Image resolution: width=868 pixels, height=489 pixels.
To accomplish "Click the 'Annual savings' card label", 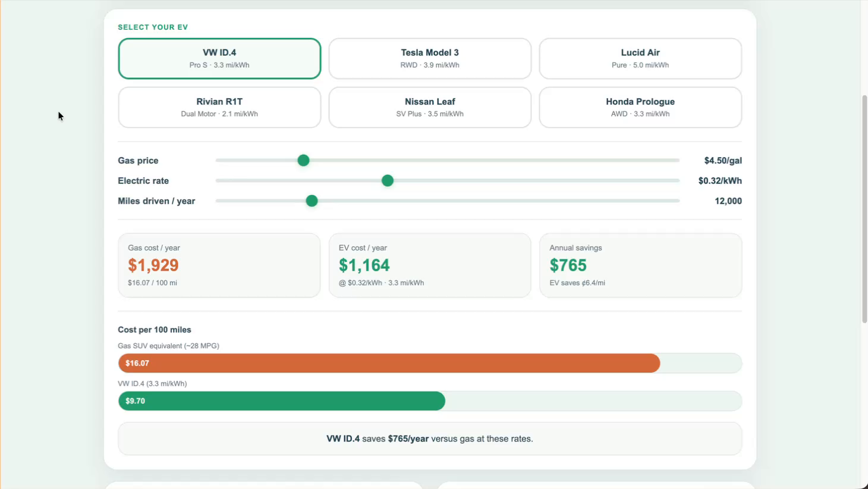I will [575, 248].
